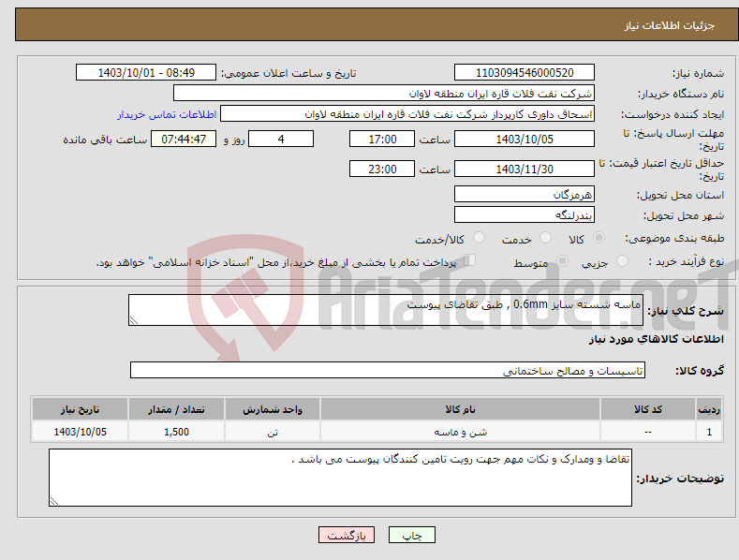Viewport: 739px width, 560px height.
Task: Click the 17:00 deadline time field
Action: [x=382, y=139]
